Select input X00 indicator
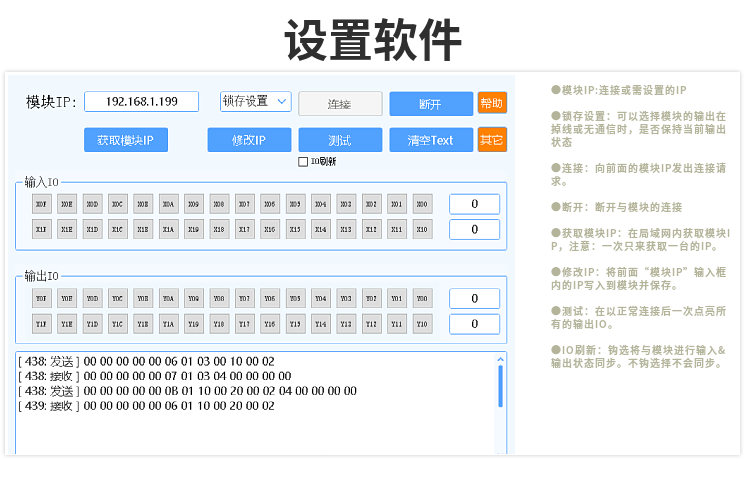Viewport: 750px width, 499px height. coord(422,204)
